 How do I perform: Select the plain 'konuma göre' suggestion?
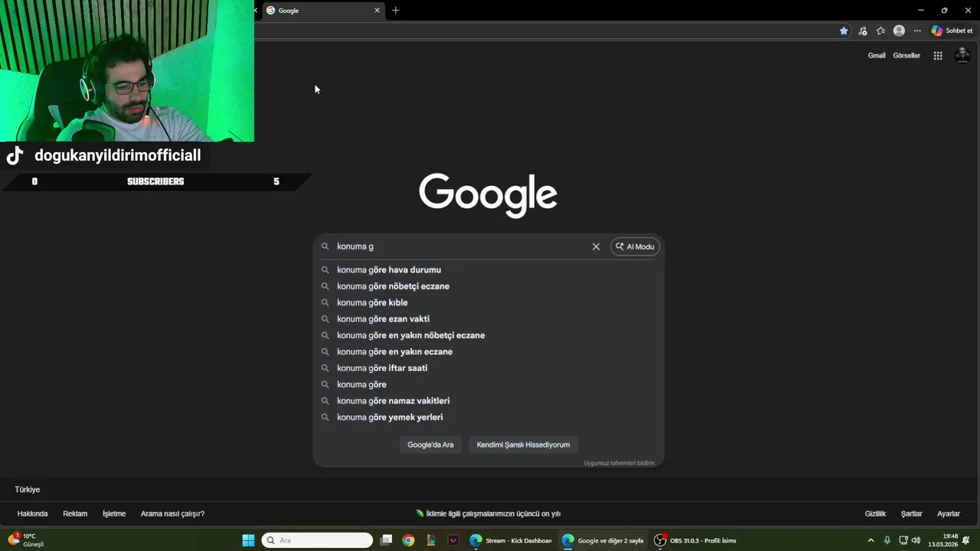click(488, 384)
